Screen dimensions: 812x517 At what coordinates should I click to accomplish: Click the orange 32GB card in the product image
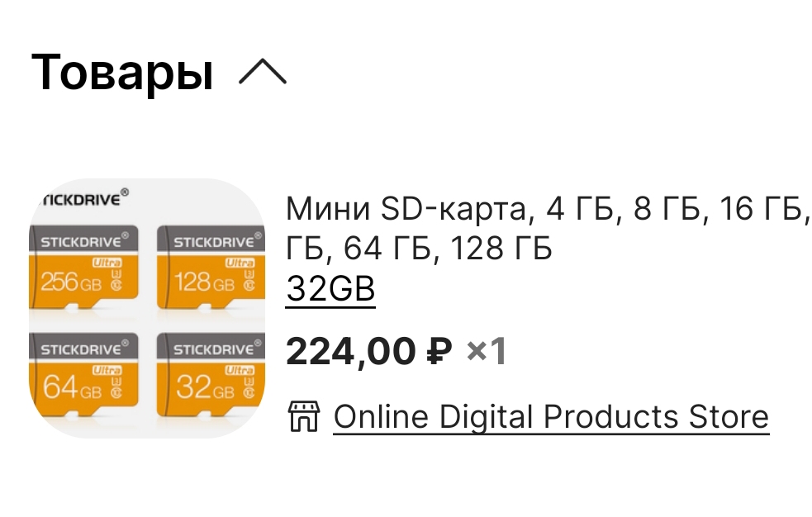[x=211, y=375]
